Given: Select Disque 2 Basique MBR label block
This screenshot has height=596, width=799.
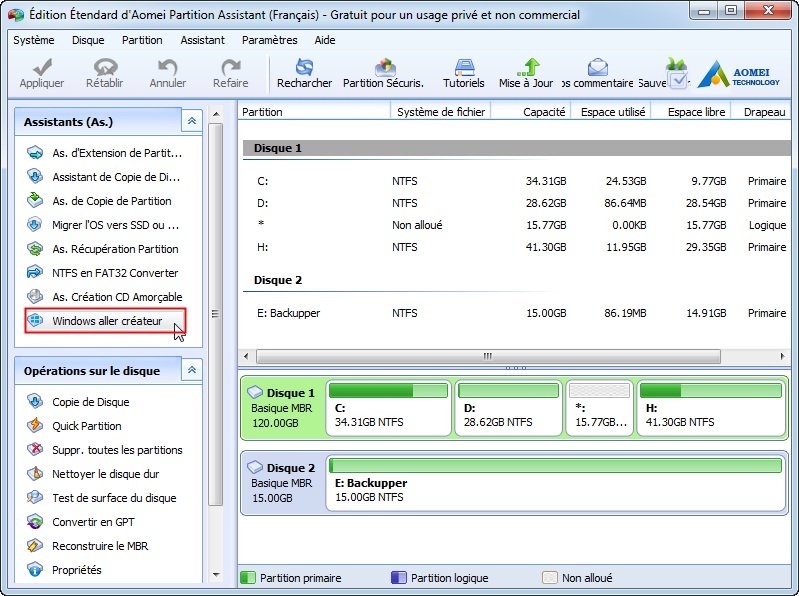Looking at the screenshot, I should pos(282,483).
